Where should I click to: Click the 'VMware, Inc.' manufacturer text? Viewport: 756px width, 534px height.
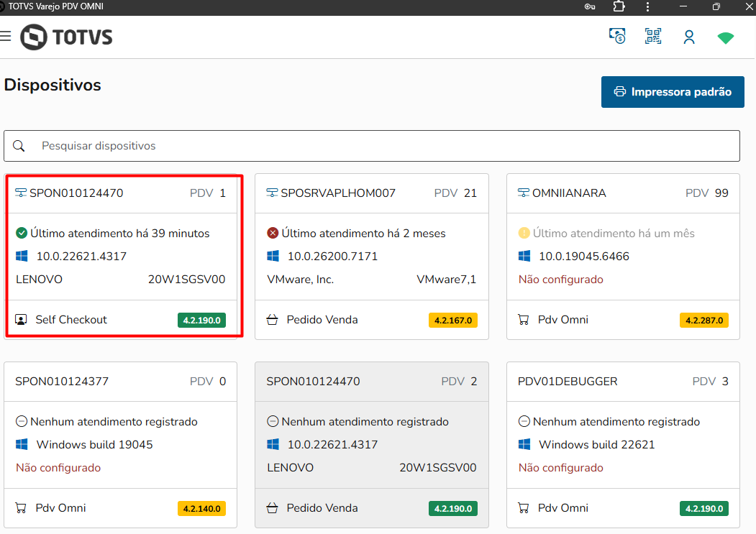(x=301, y=280)
